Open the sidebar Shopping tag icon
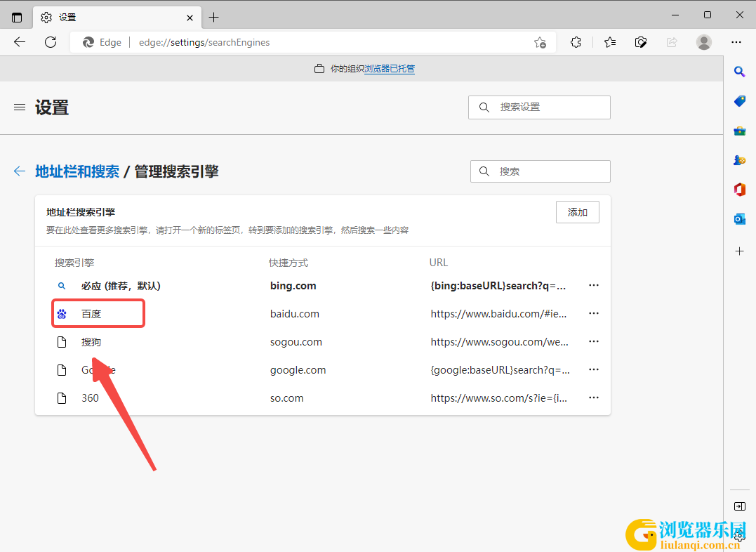Viewport: 756px width, 552px height. 740,101
